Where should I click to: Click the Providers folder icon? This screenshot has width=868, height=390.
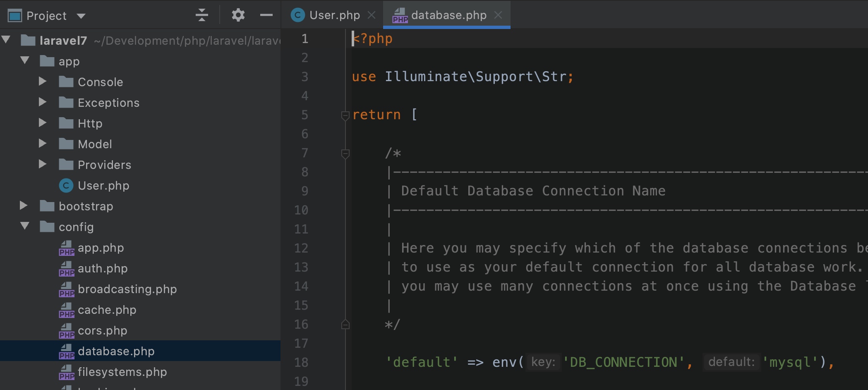(x=66, y=164)
